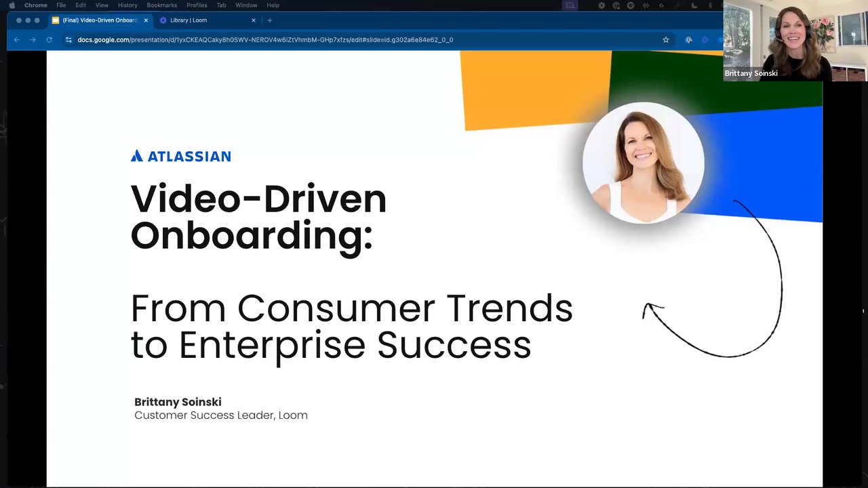Open the History menu
The height and width of the screenshot is (488, 868).
pyautogui.click(x=127, y=5)
